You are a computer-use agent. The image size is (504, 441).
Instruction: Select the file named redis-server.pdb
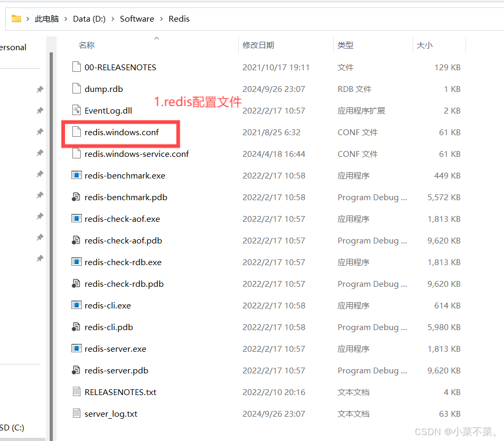pos(116,371)
